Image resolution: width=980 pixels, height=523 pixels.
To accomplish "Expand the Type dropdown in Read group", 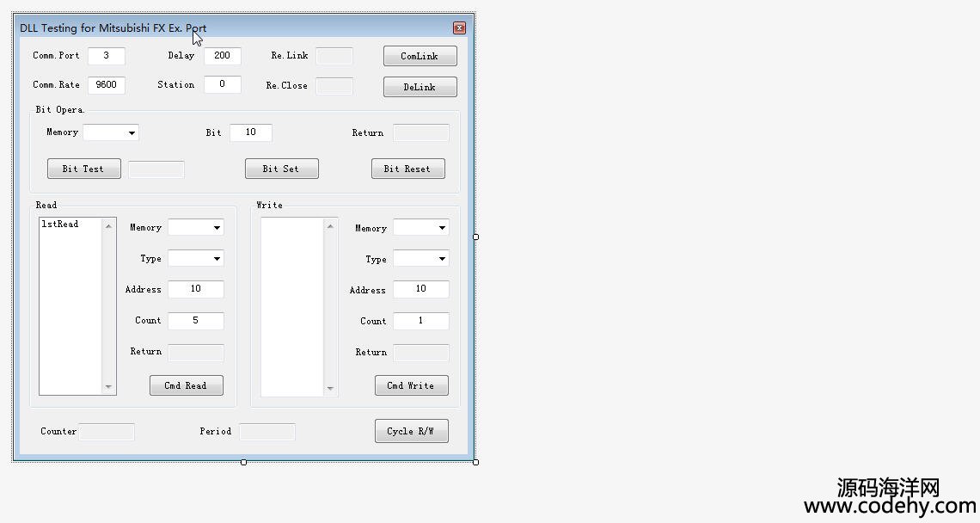I will point(196,258).
